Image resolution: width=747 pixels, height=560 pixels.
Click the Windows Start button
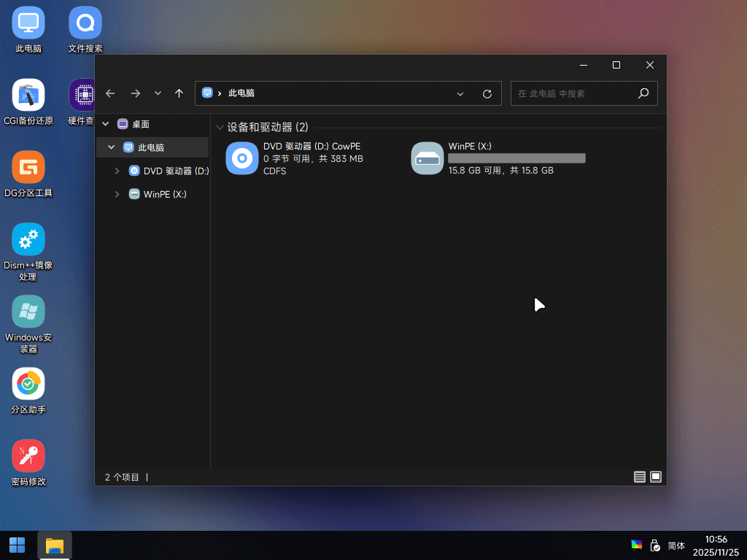(18, 545)
